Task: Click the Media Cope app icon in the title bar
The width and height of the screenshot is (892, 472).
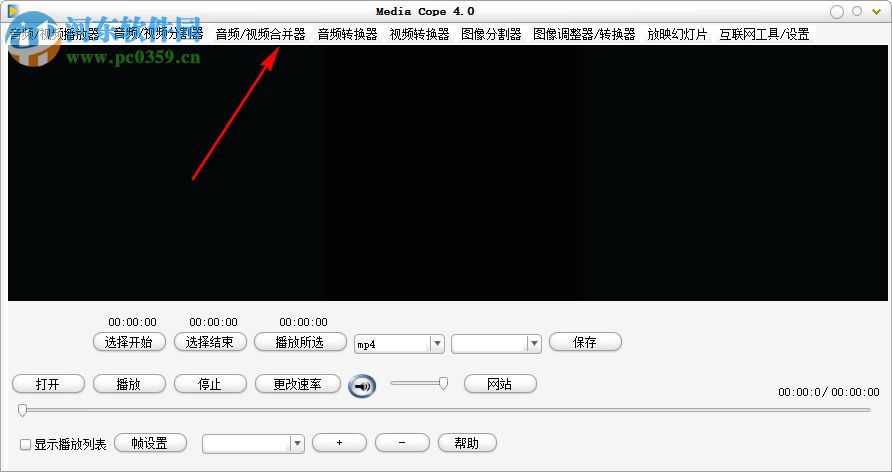Action: pyautogui.click(x=13, y=10)
